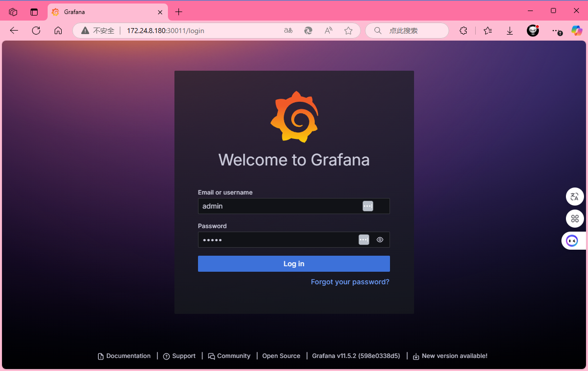Click the Password input field
This screenshot has height=371, width=588.
pyautogui.click(x=294, y=240)
